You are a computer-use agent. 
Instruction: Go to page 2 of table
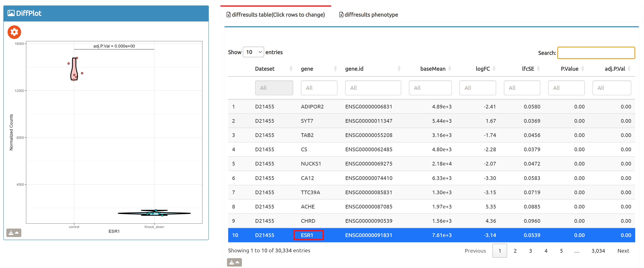click(515, 251)
